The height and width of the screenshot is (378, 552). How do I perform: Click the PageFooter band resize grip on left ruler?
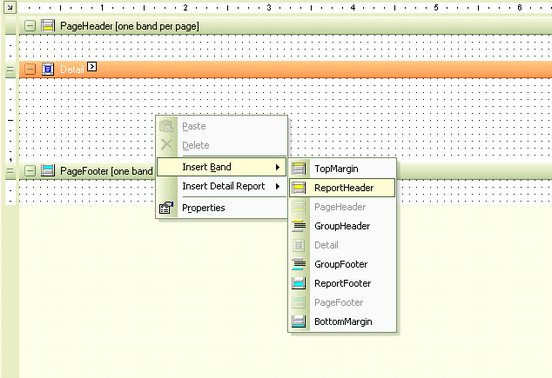pyautogui.click(x=10, y=171)
